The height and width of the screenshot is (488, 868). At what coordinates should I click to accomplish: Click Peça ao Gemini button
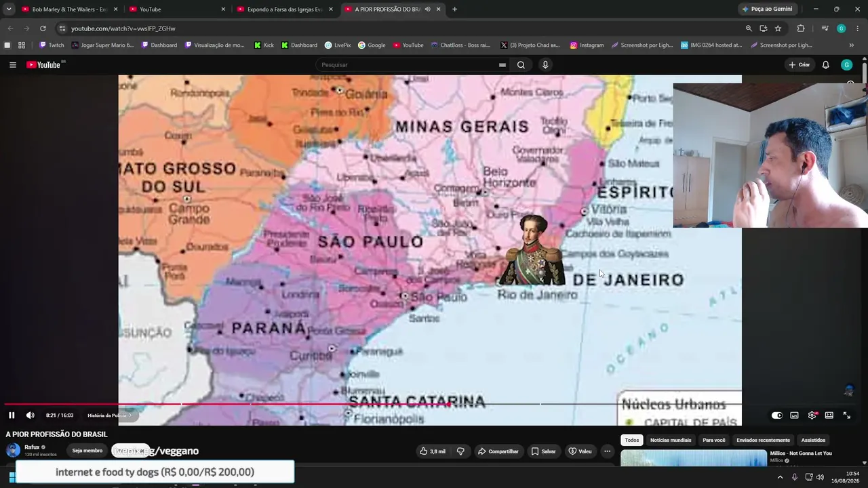[x=767, y=9]
